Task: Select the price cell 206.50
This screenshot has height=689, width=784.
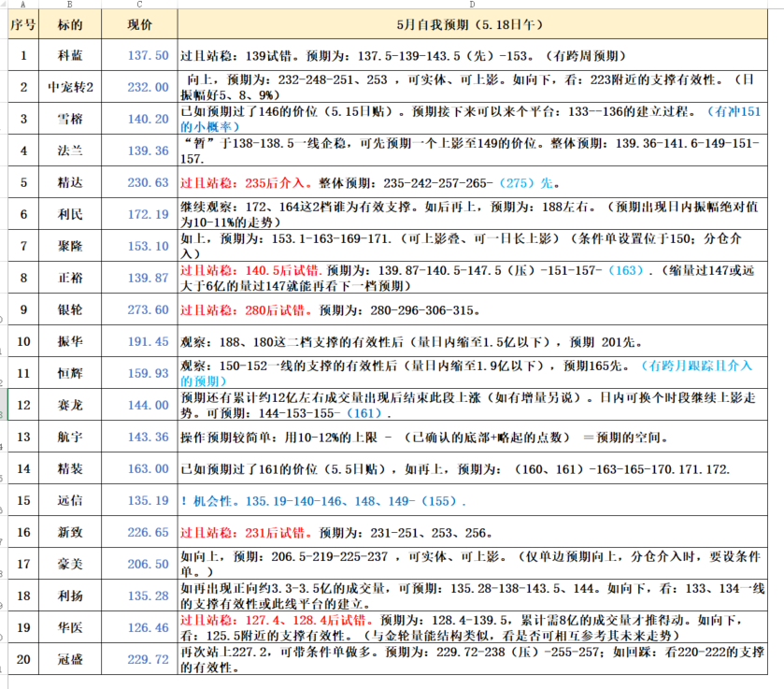Action: [139, 564]
